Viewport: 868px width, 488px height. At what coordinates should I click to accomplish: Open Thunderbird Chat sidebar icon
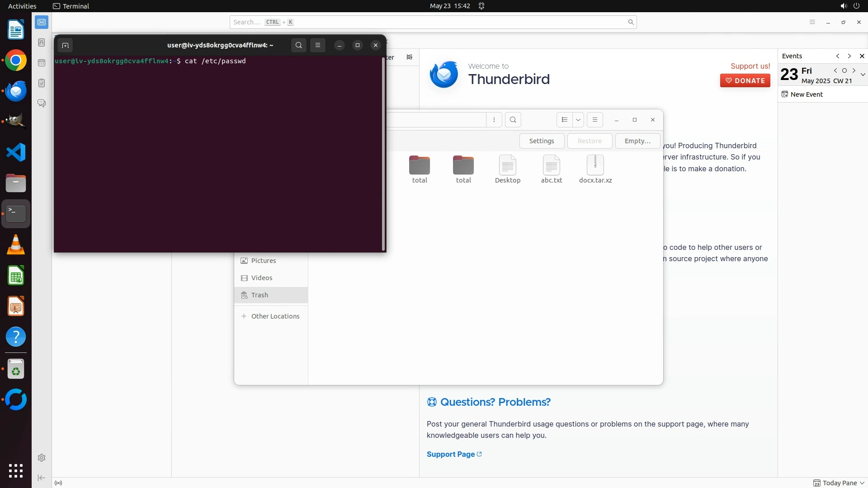[42, 103]
